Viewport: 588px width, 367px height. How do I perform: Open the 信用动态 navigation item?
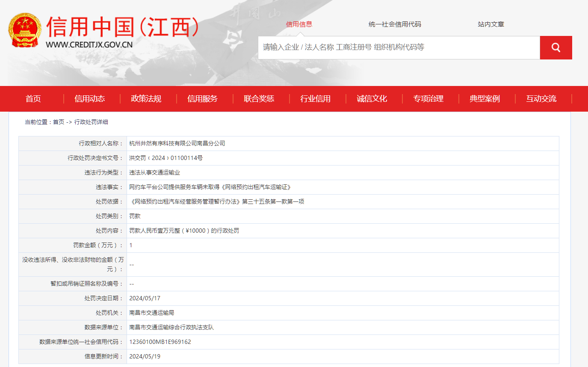[89, 99]
